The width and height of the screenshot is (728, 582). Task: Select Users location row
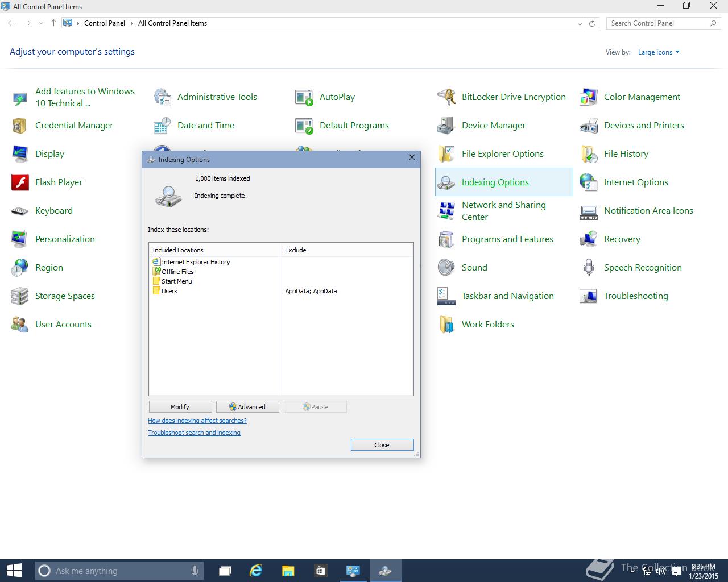[x=165, y=291]
